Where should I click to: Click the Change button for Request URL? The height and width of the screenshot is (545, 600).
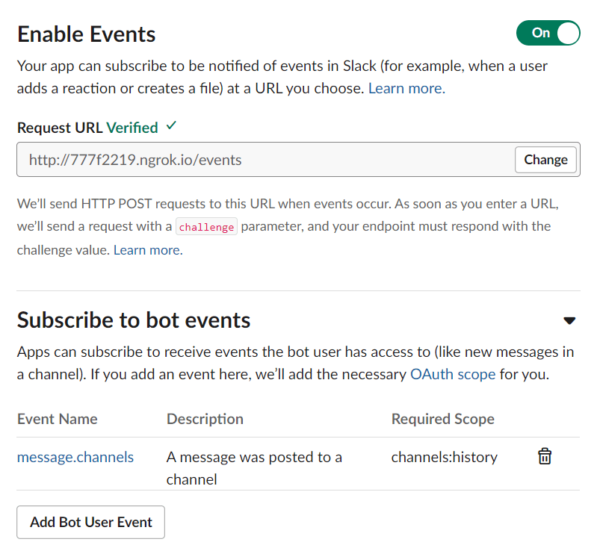click(x=545, y=160)
